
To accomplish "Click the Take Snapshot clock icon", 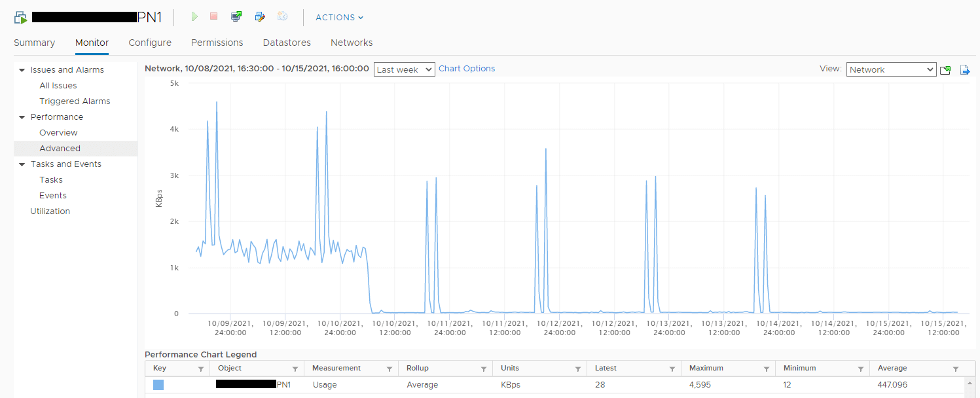I will 282,16.
